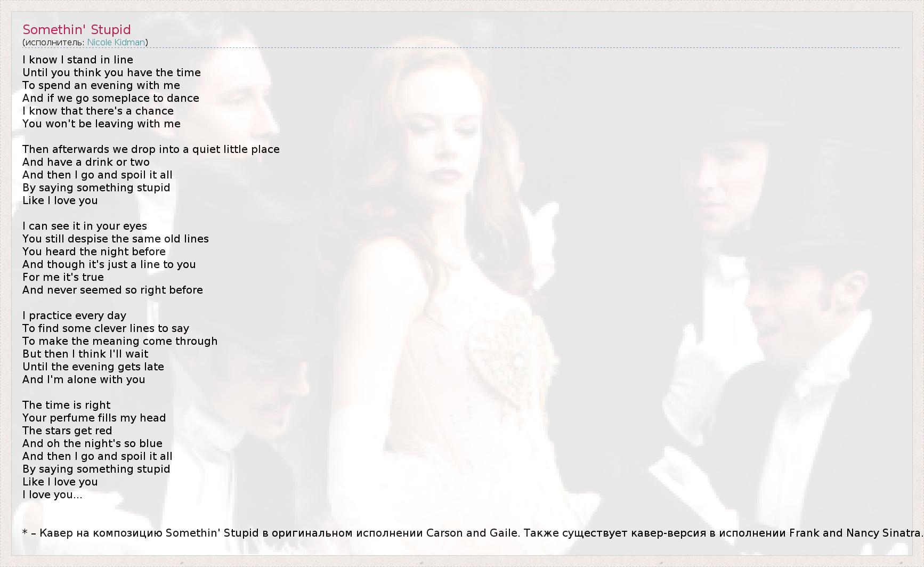
Task: Click "You still despise the same old lines"
Action: pyautogui.click(x=116, y=239)
